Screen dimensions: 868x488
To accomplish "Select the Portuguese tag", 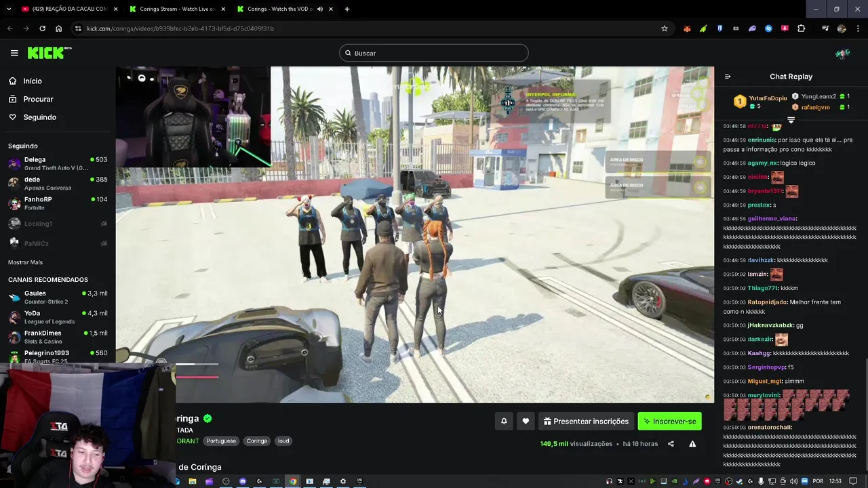I will pyautogui.click(x=221, y=441).
